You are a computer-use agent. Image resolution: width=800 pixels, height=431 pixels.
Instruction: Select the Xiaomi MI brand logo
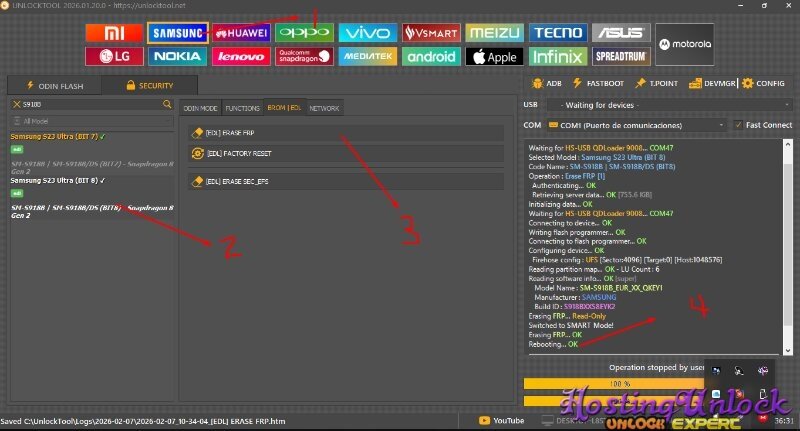pyautogui.click(x=114, y=33)
